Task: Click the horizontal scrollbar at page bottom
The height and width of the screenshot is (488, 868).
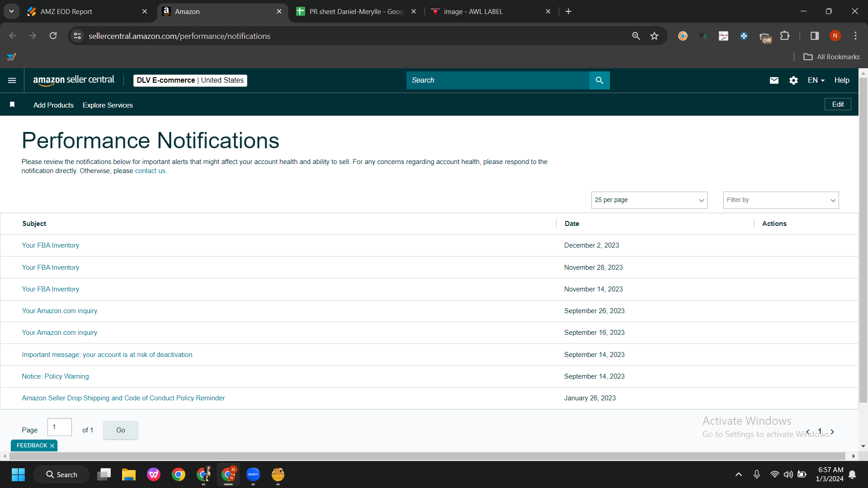Action: (x=427, y=456)
